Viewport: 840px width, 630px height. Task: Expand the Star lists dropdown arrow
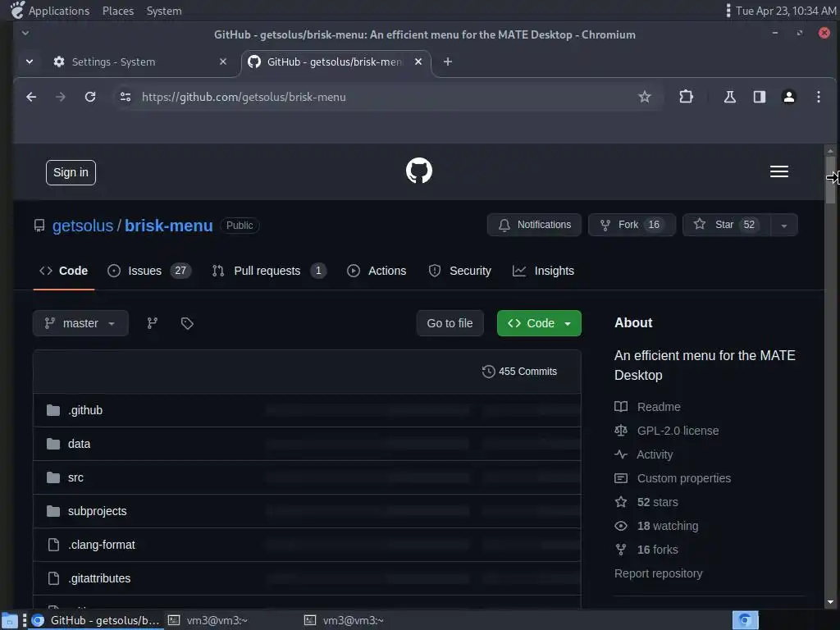coord(784,225)
